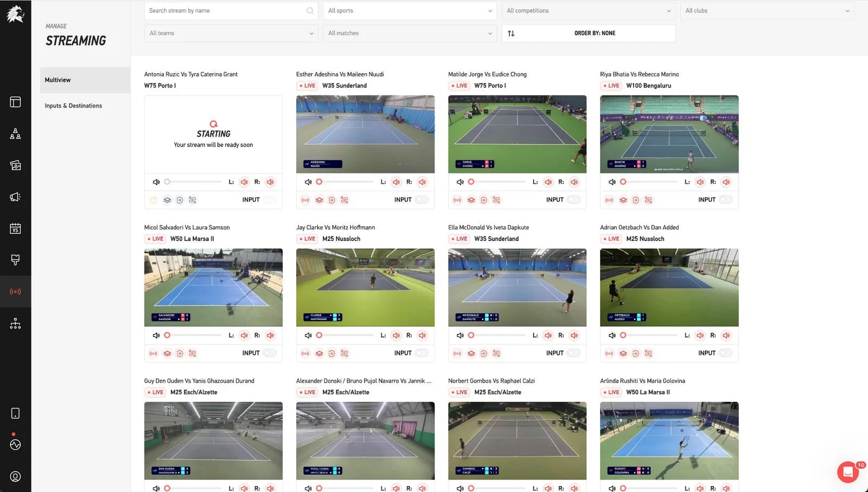Image resolution: width=868 pixels, height=492 pixels.
Task: Adjust volume slider on Esther Adeshina stream
Action: pyautogui.click(x=346, y=182)
